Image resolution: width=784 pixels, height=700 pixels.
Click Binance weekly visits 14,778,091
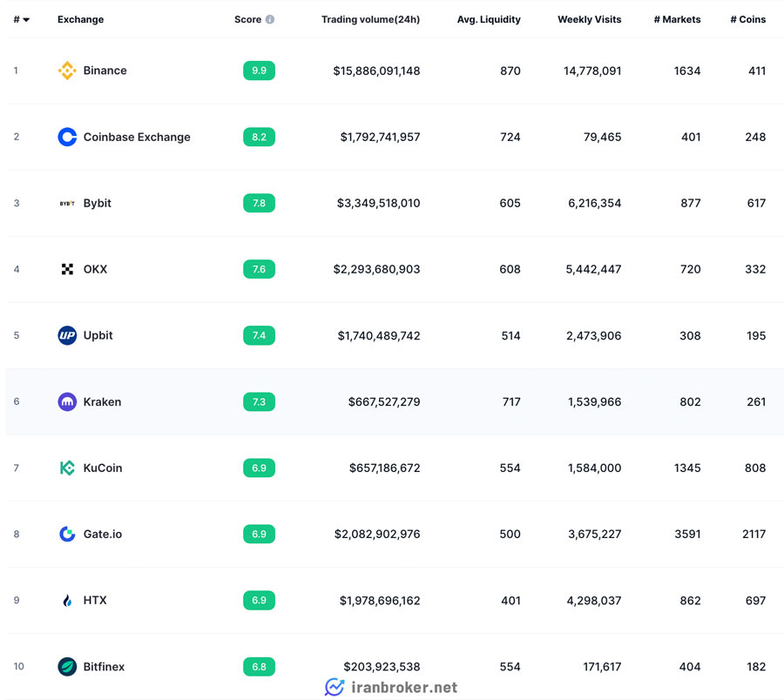(592, 71)
